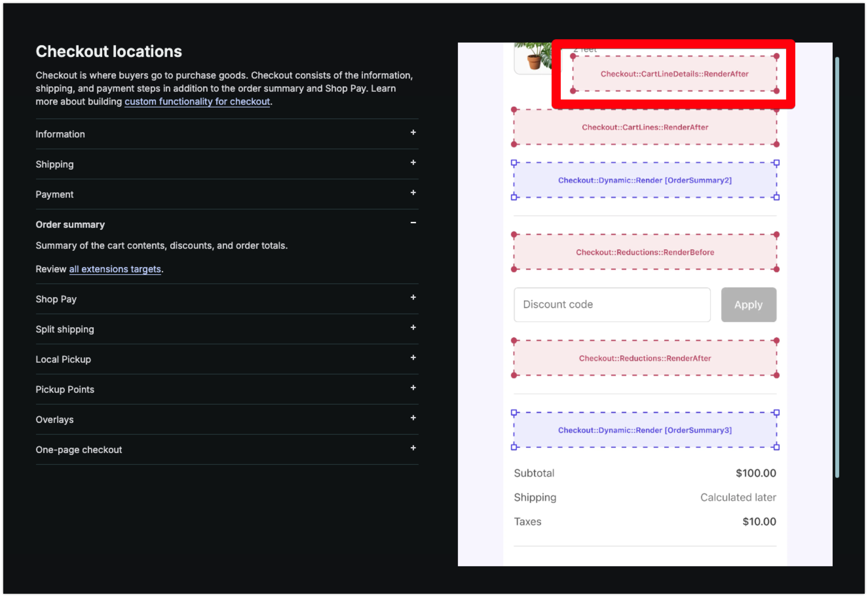Select the CartLines RenderAfter target box
The width and height of the screenshot is (868, 597).
tap(645, 127)
